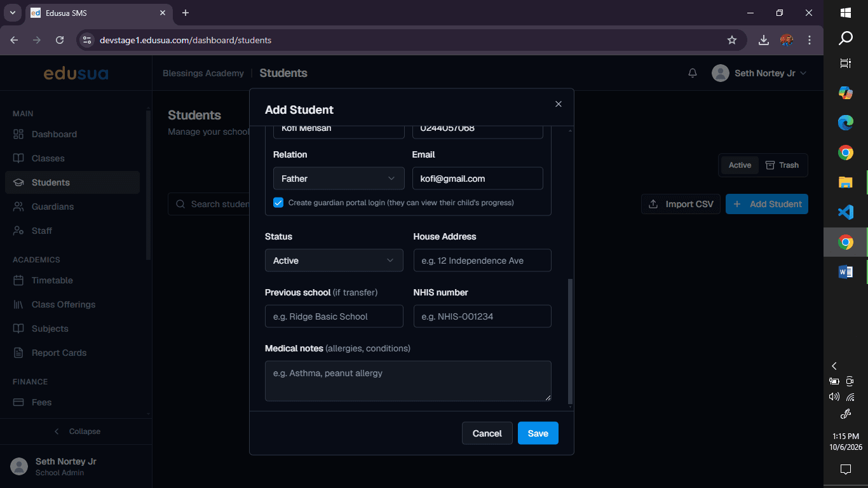This screenshot has height=488, width=868.
Task: Click the Previous school field
Action: (x=334, y=316)
